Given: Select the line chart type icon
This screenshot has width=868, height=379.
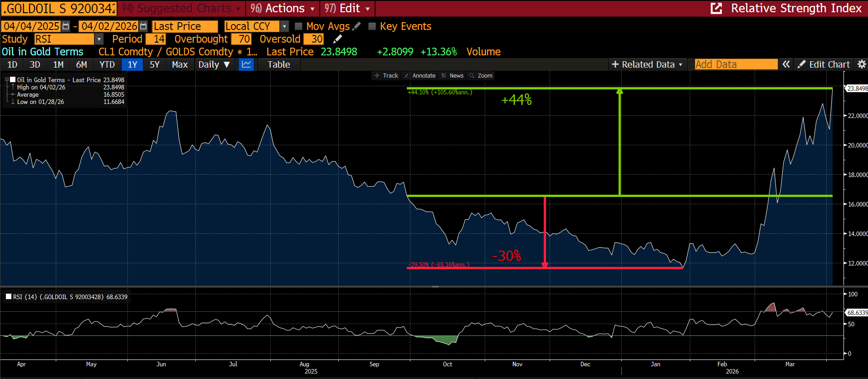Looking at the screenshot, I should tap(246, 64).
